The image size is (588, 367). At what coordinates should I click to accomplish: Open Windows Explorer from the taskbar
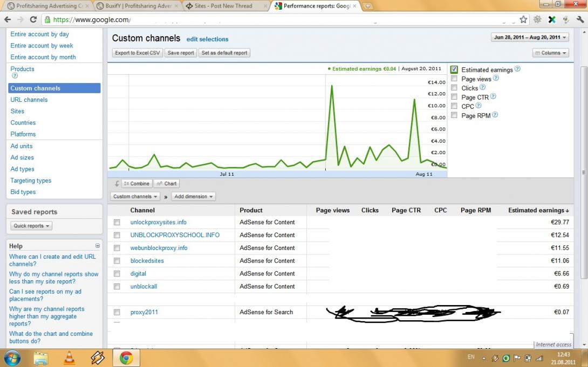pyautogui.click(x=41, y=358)
